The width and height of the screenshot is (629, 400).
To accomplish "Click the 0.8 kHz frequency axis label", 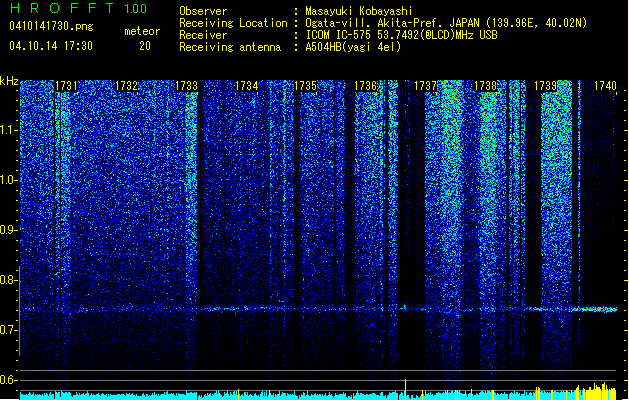I will 8,280.
